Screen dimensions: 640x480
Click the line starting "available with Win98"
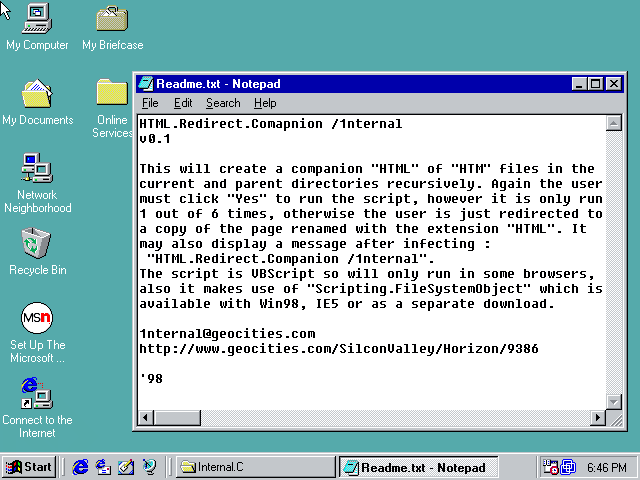347,304
